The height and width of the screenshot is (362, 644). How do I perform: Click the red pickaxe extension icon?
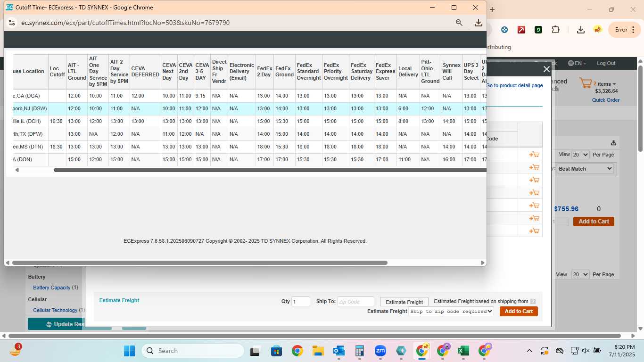coord(521,30)
